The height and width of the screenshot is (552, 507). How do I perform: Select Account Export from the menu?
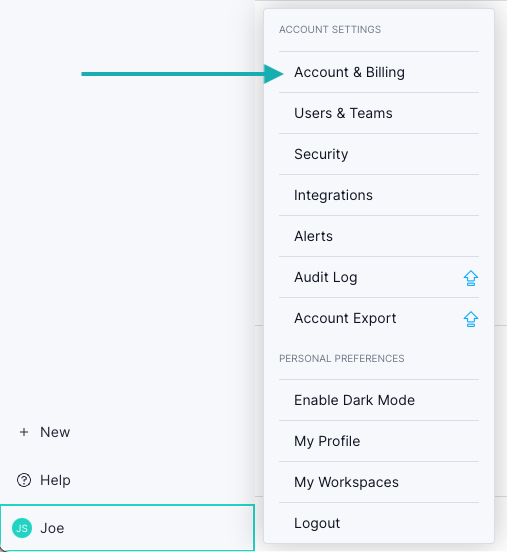379,318
